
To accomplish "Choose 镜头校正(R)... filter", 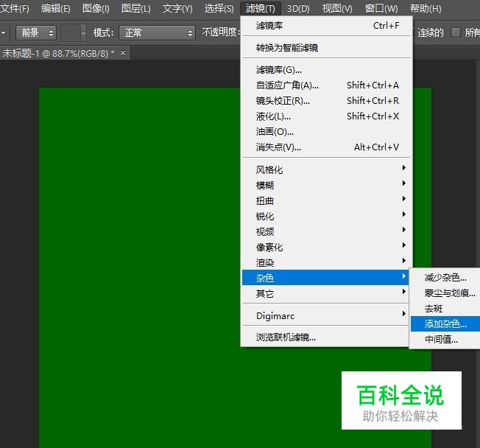I will [x=327, y=100].
